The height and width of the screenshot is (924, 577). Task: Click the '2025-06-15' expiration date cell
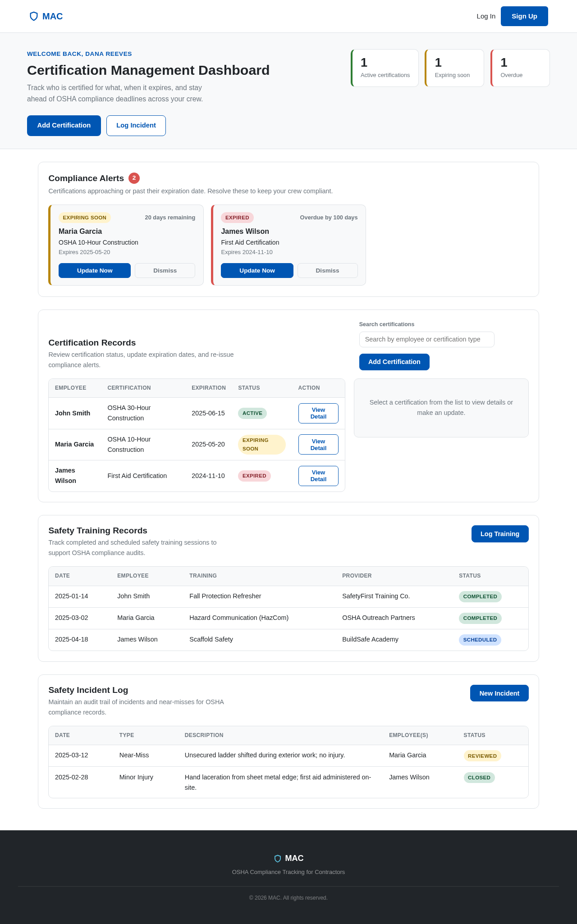click(208, 413)
